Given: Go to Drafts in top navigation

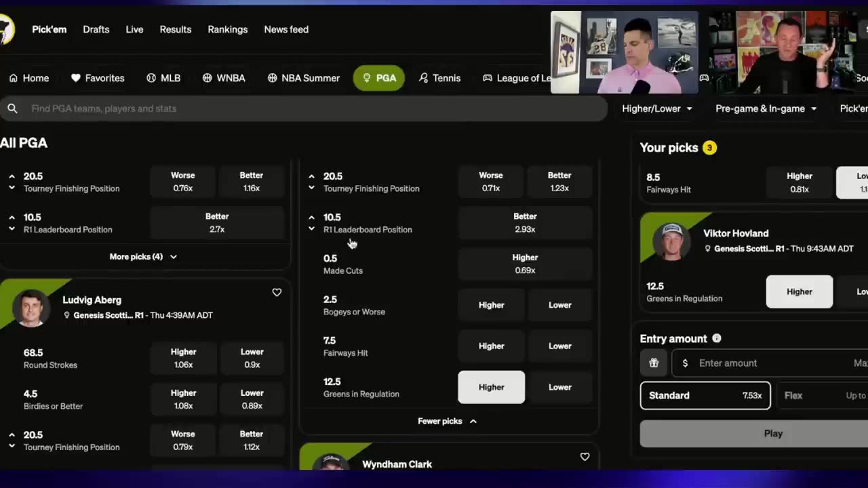Looking at the screenshot, I should click(96, 29).
